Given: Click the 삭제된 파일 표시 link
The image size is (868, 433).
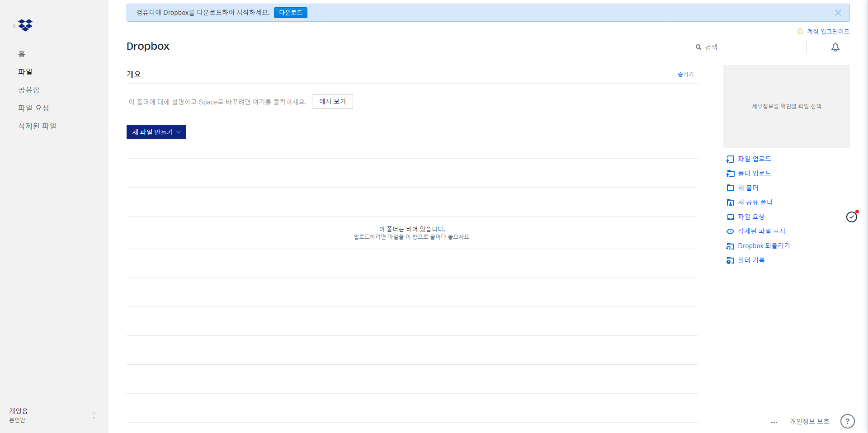Looking at the screenshot, I should 762,231.
